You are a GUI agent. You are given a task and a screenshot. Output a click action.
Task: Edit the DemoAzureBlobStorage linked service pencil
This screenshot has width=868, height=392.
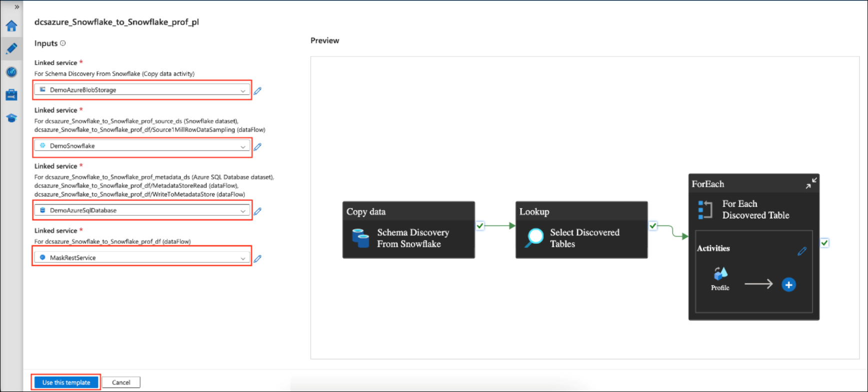coord(257,91)
